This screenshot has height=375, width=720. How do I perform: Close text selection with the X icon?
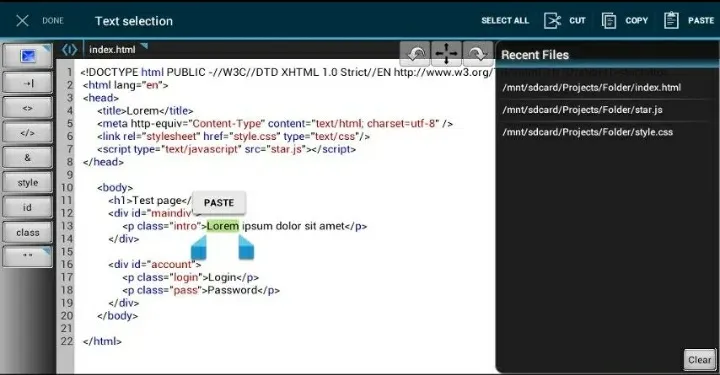coord(22,21)
